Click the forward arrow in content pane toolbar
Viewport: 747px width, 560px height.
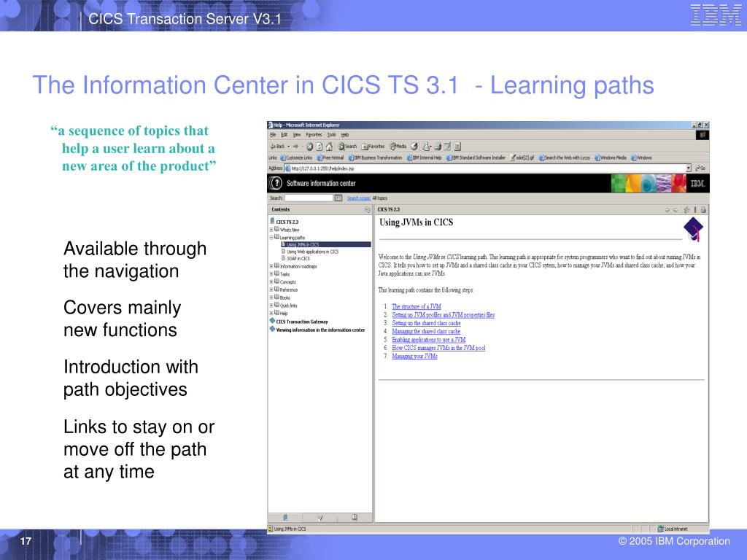[x=676, y=210]
